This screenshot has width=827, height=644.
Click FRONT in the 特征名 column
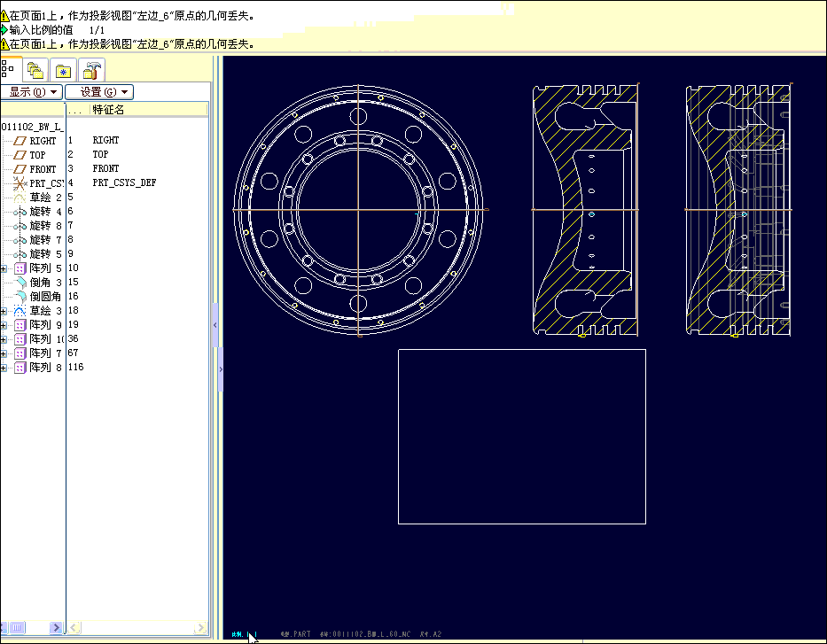(105, 168)
